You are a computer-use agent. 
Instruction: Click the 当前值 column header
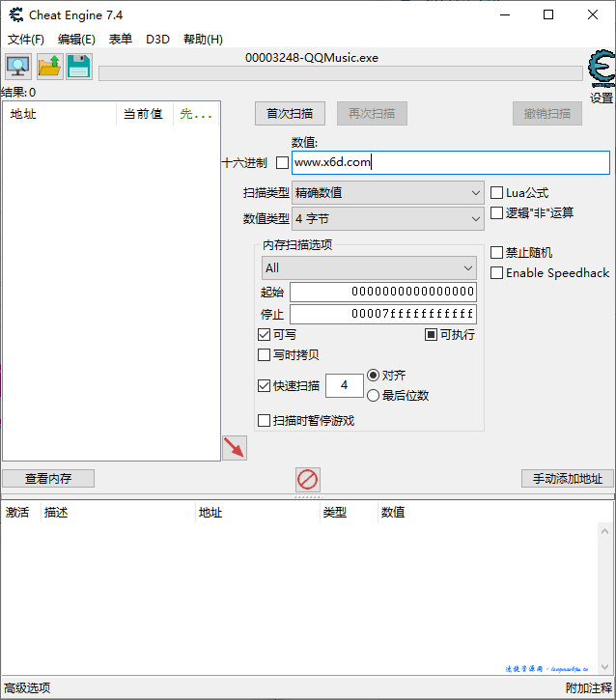(x=145, y=114)
